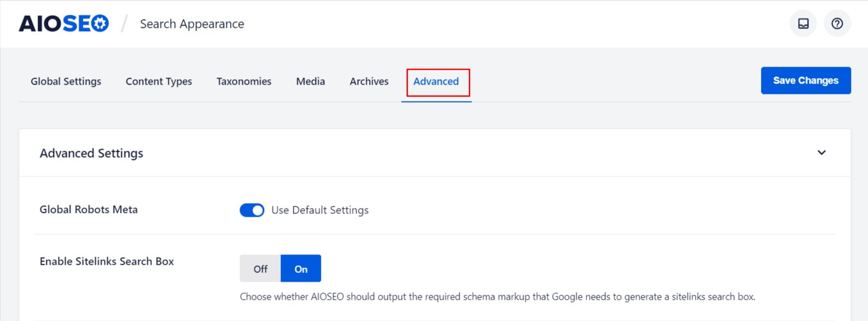Click the Save Changes button
The height and width of the screenshot is (321, 868).
tap(806, 80)
